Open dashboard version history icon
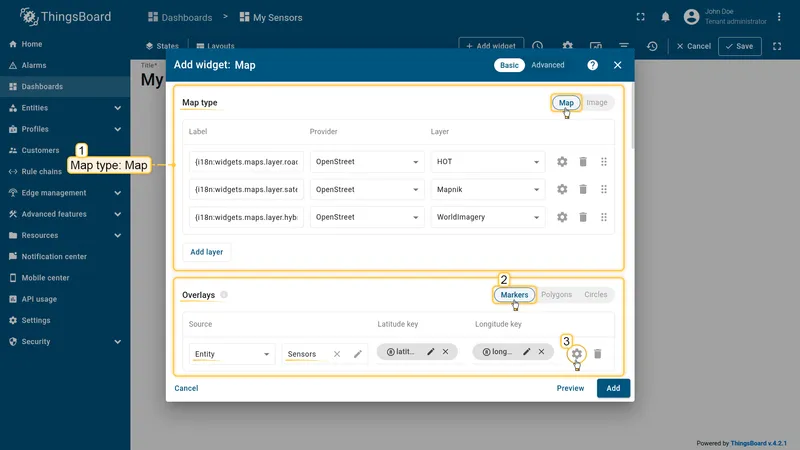The image size is (800, 450). point(652,46)
